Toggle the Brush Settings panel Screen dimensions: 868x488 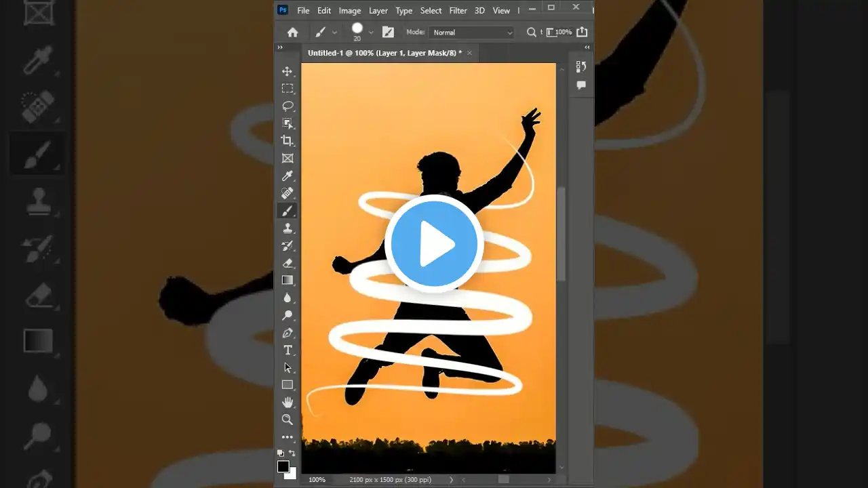(x=388, y=32)
